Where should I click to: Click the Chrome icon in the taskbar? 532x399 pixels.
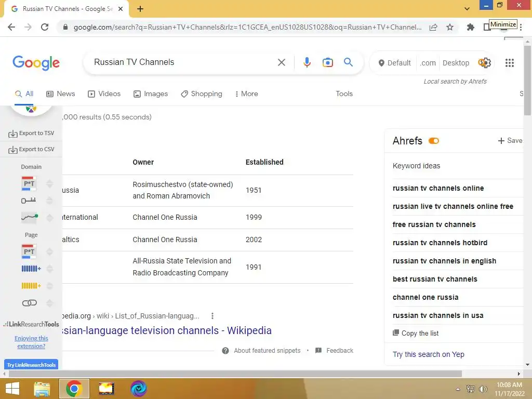click(74, 389)
